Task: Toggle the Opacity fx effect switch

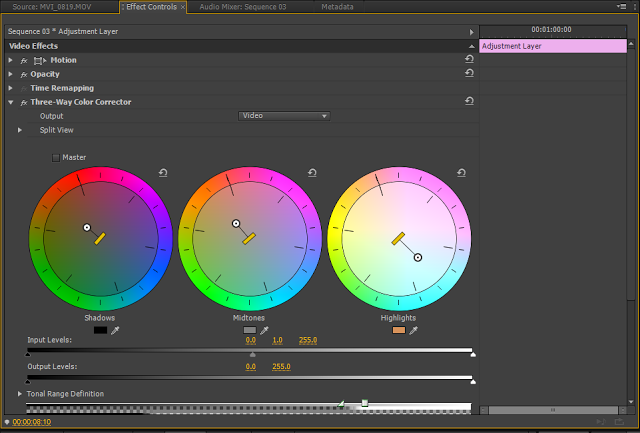Action: 24,74
